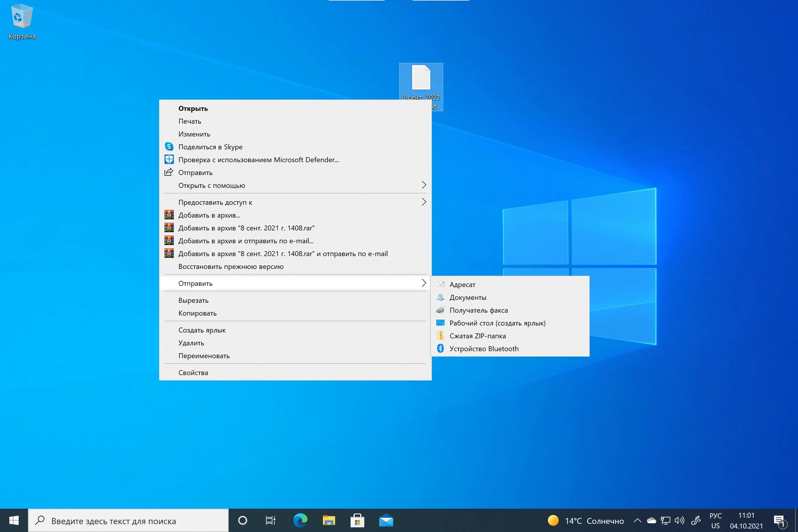The width and height of the screenshot is (798, 532).
Task: Open the notification center button
Action: (x=779, y=520)
